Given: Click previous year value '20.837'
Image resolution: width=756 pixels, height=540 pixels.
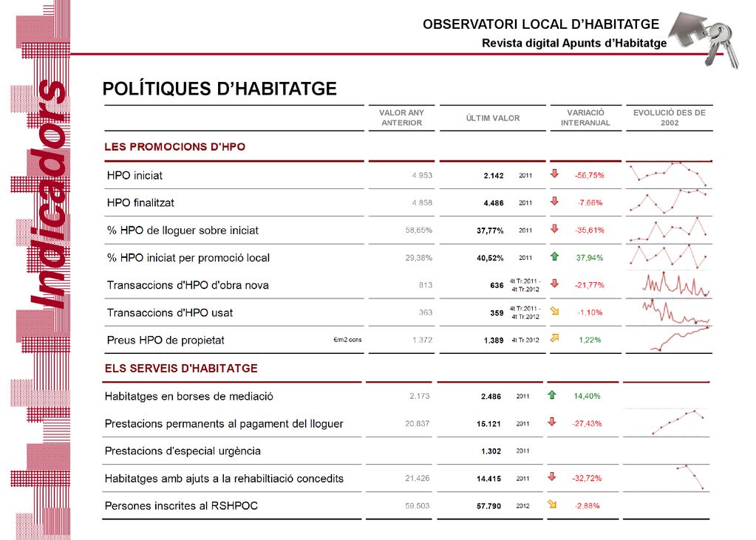Looking at the screenshot, I should click(x=417, y=423).
